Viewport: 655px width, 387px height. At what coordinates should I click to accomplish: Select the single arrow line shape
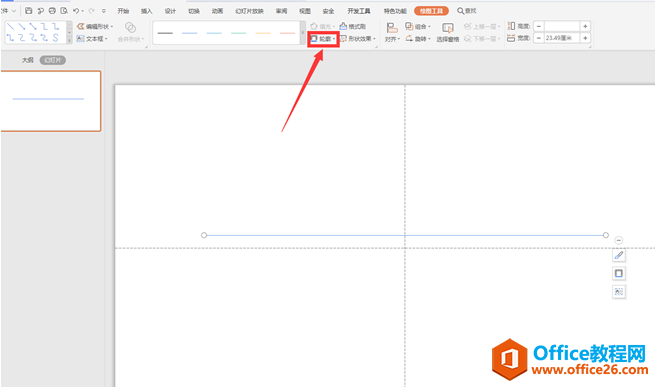coord(22,27)
